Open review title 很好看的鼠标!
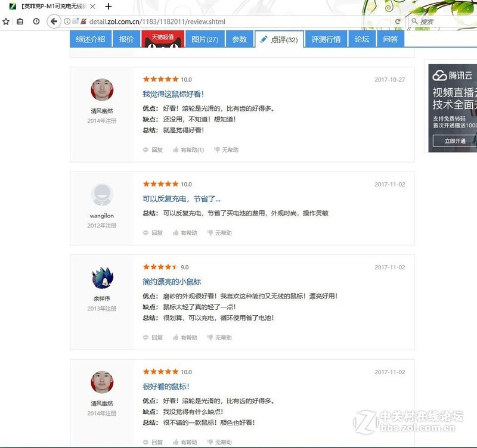The height and width of the screenshot is (448, 477). tap(166, 387)
